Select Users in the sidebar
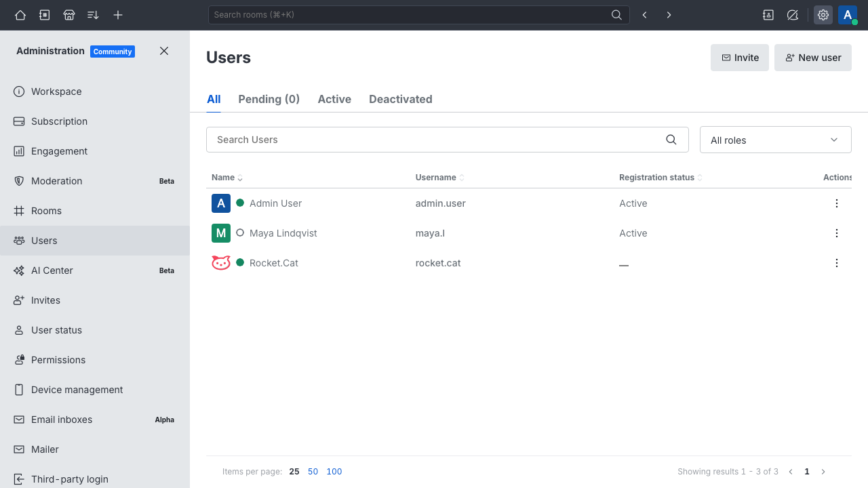 coord(95,241)
